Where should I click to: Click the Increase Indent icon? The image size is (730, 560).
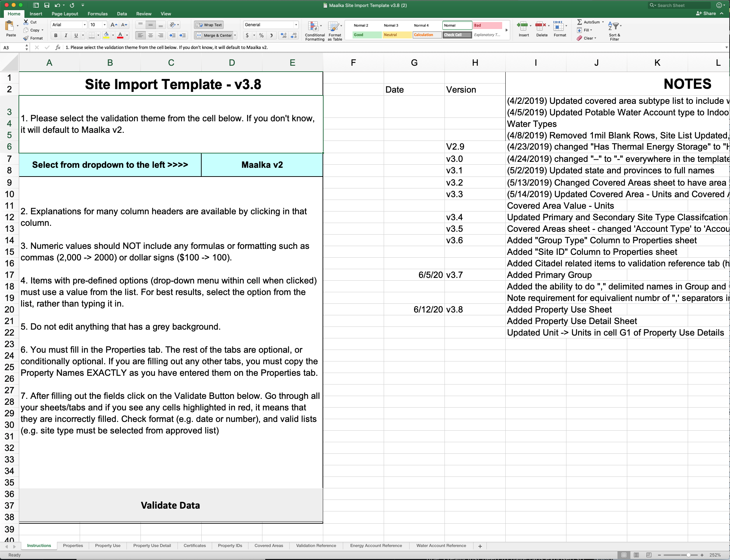(182, 35)
